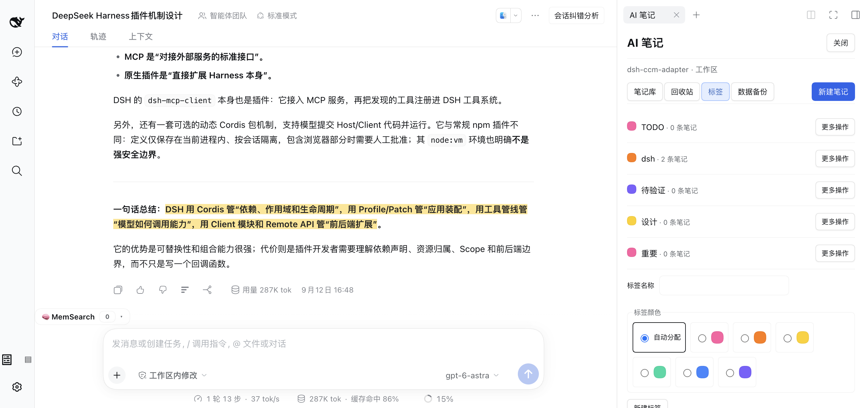Screen dimensions: 868x408
Task: Click the 数据备份 button
Action: click(x=752, y=91)
